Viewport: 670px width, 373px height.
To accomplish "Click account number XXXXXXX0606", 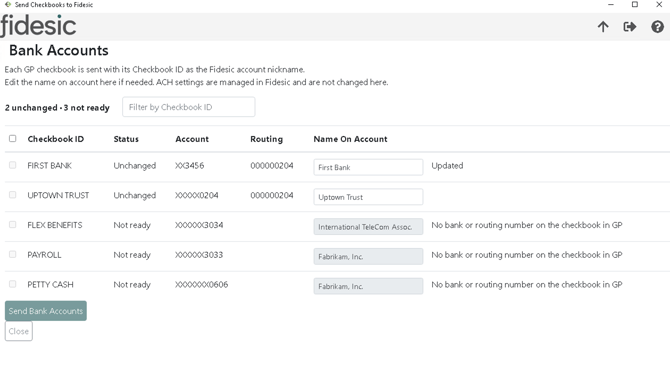I will click(202, 285).
